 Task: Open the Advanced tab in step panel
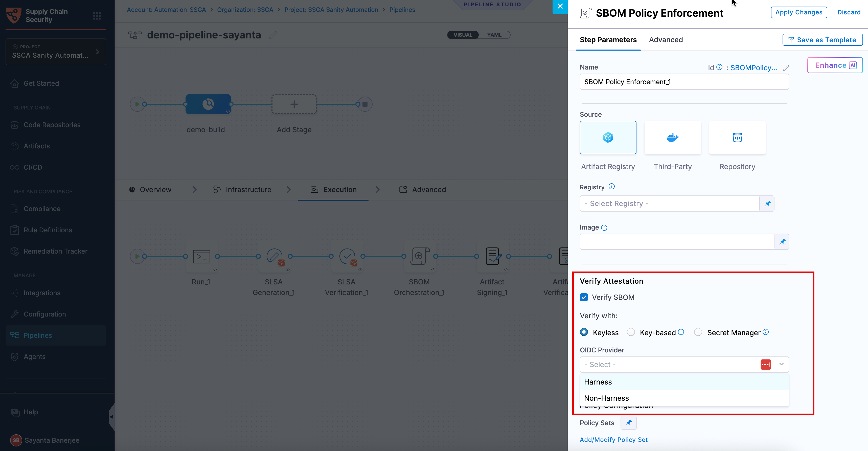[666, 40]
